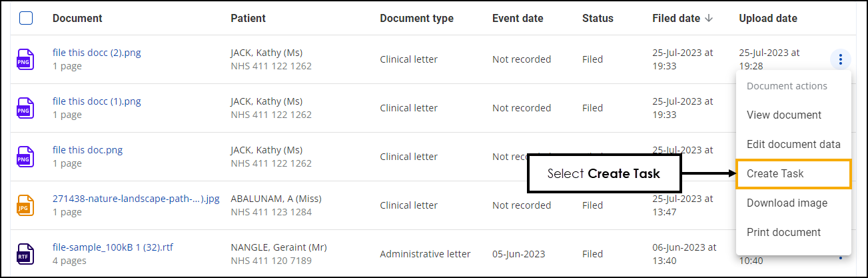Click PNG icon for file this docc (1).png

(x=25, y=108)
